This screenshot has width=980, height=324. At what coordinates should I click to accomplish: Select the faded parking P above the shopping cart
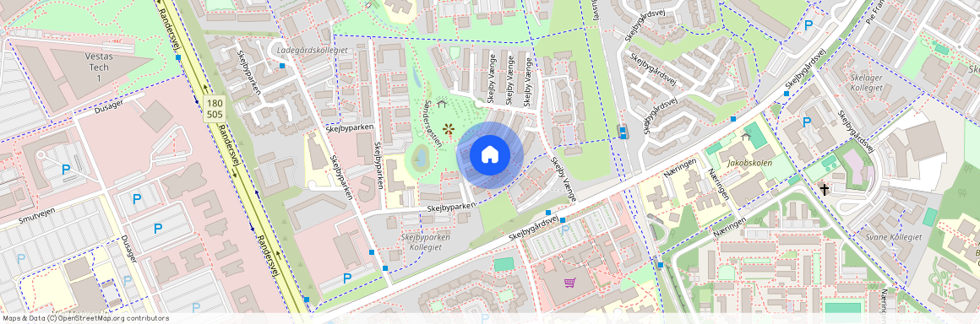click(x=565, y=230)
